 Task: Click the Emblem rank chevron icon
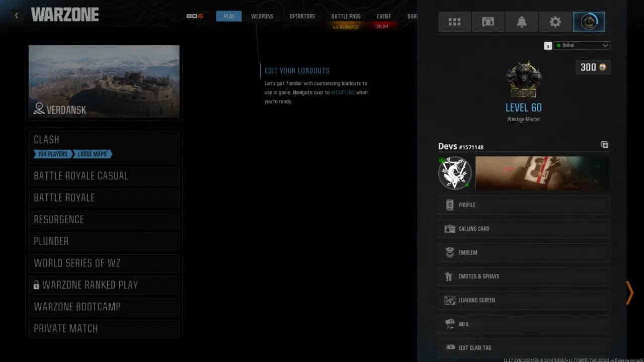[x=450, y=252]
